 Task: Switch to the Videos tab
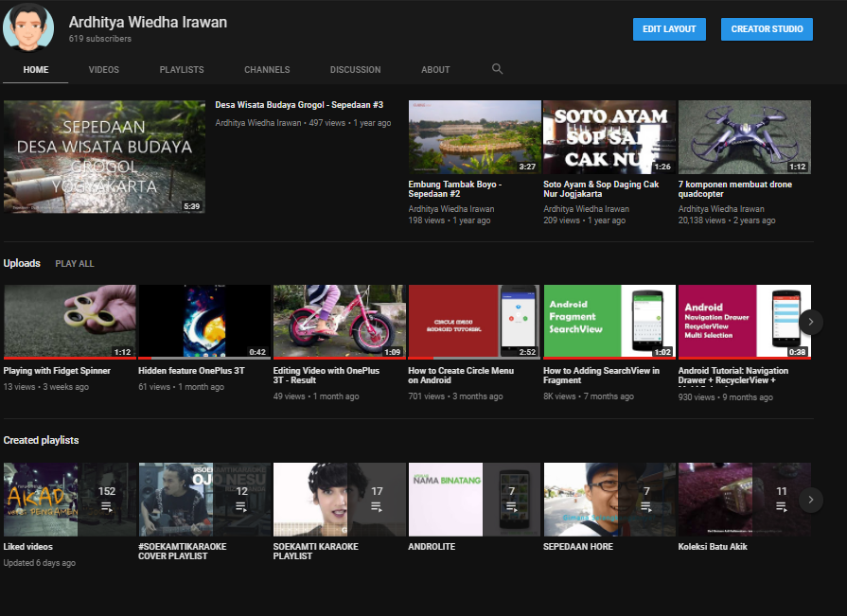tap(104, 70)
